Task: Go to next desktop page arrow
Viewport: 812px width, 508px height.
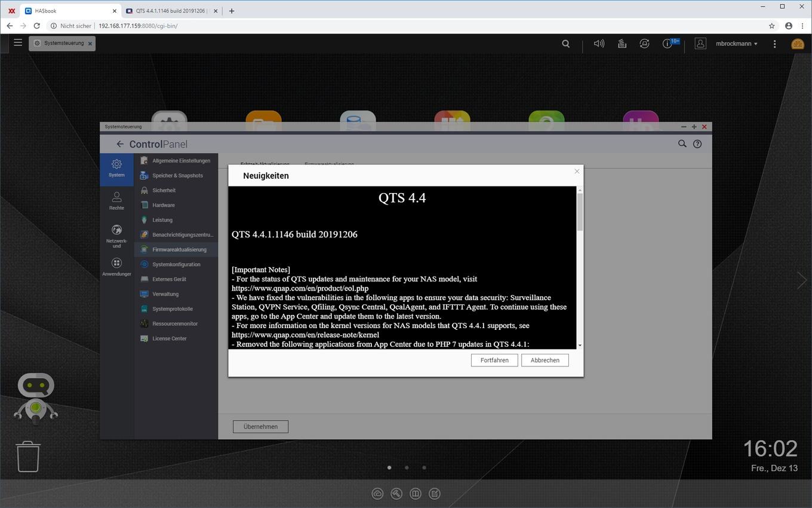Action: 801,280
